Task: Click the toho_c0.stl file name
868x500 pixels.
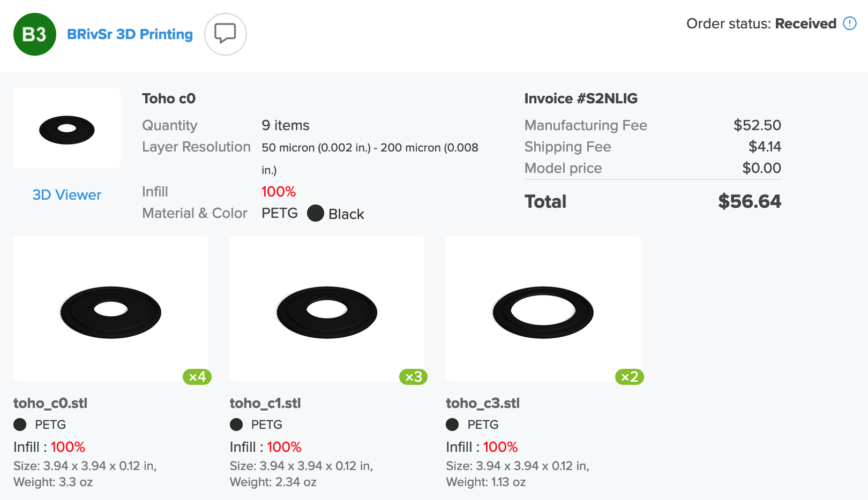Action: tap(50, 403)
